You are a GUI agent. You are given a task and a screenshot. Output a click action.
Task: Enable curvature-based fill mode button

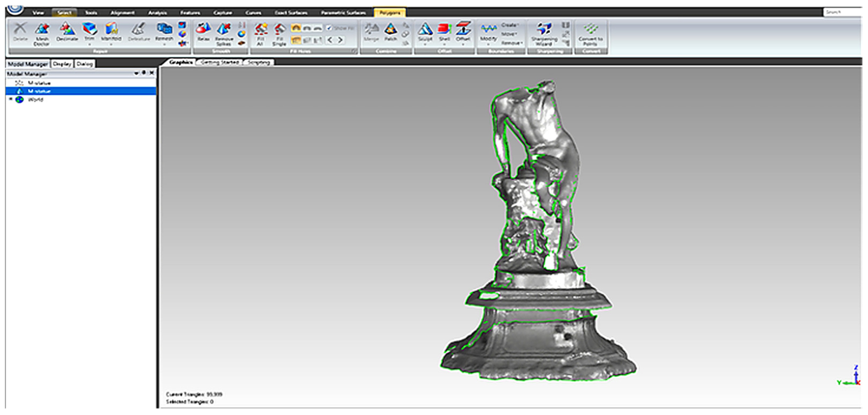click(296, 28)
